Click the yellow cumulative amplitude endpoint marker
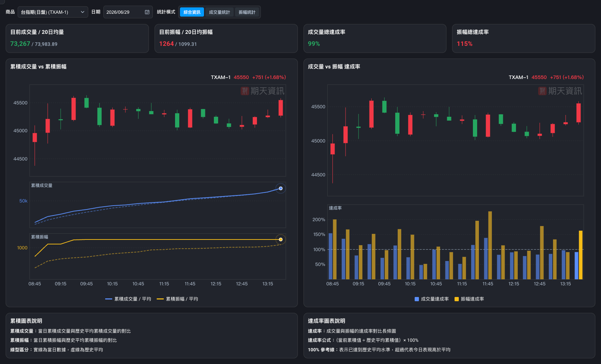The height and width of the screenshot is (364, 601). tap(281, 239)
